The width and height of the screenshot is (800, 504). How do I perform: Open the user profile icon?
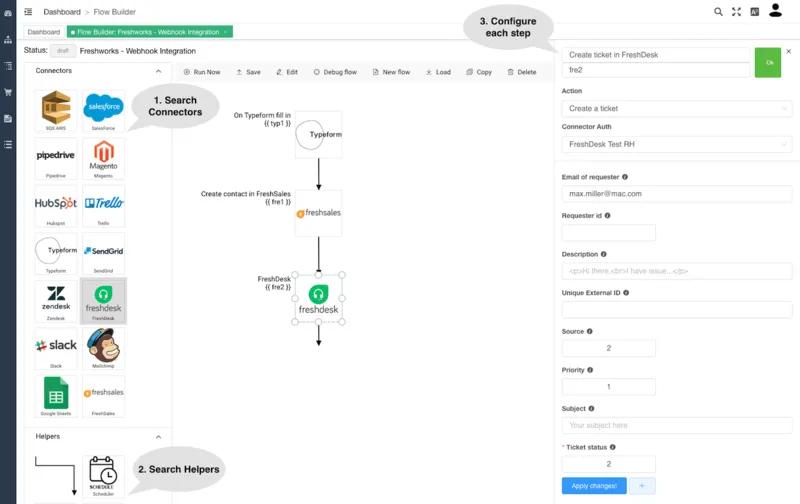776,10
